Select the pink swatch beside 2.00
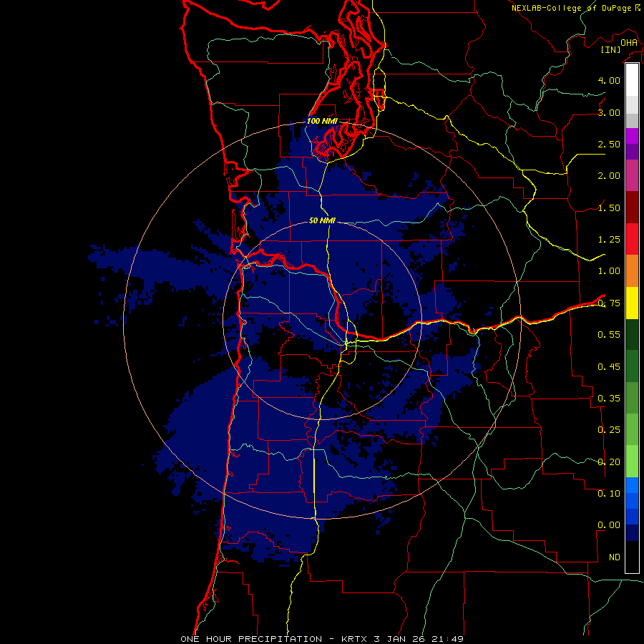This screenshot has width=644, height=644. pyautogui.click(x=632, y=175)
